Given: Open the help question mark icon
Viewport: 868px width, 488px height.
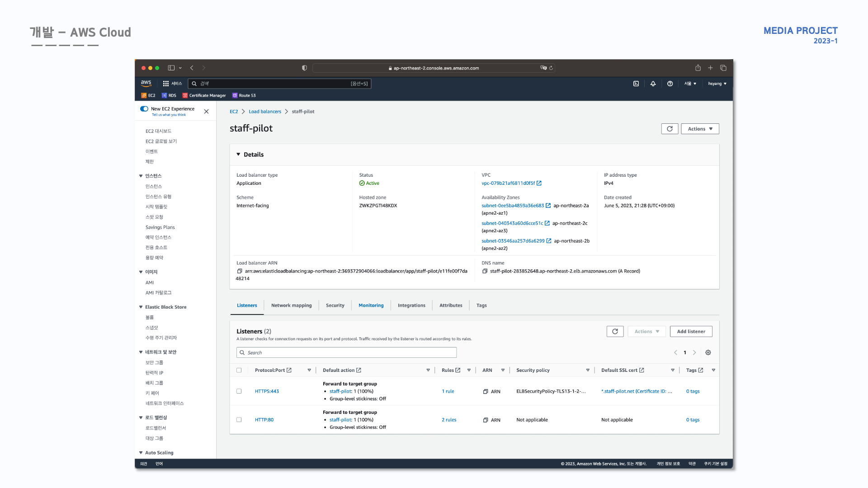Looking at the screenshot, I should pyautogui.click(x=670, y=84).
